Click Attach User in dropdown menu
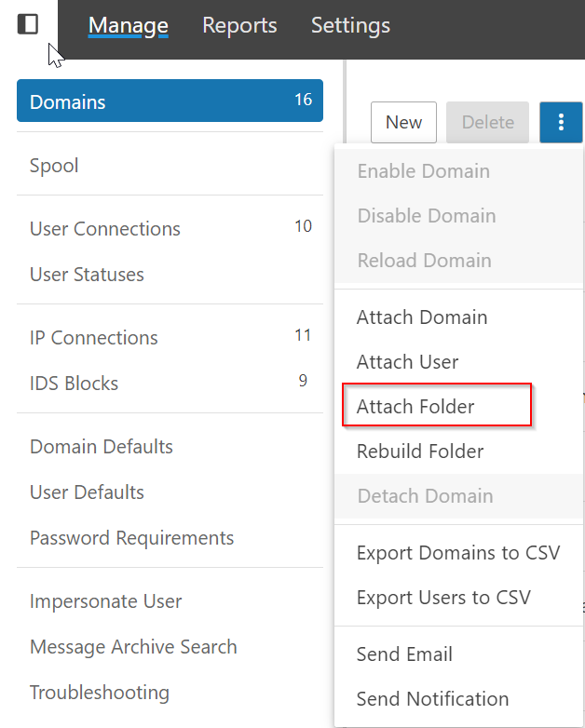Viewport: 585px width, 728px height. pos(407,362)
